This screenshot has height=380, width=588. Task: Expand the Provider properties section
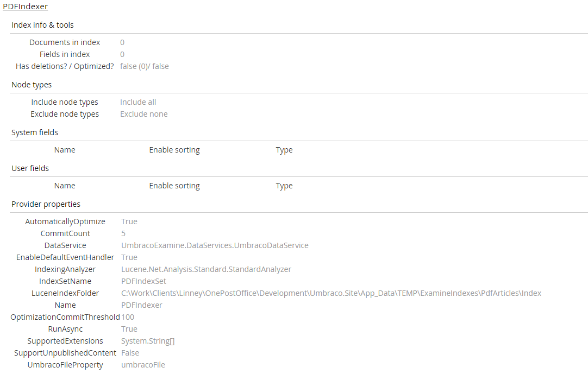(46, 204)
